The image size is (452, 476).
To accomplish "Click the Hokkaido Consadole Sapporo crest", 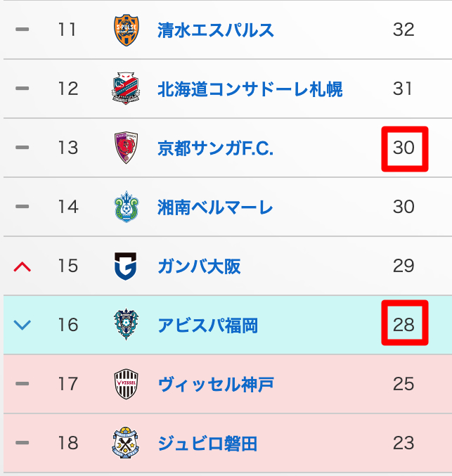I will click(127, 89).
